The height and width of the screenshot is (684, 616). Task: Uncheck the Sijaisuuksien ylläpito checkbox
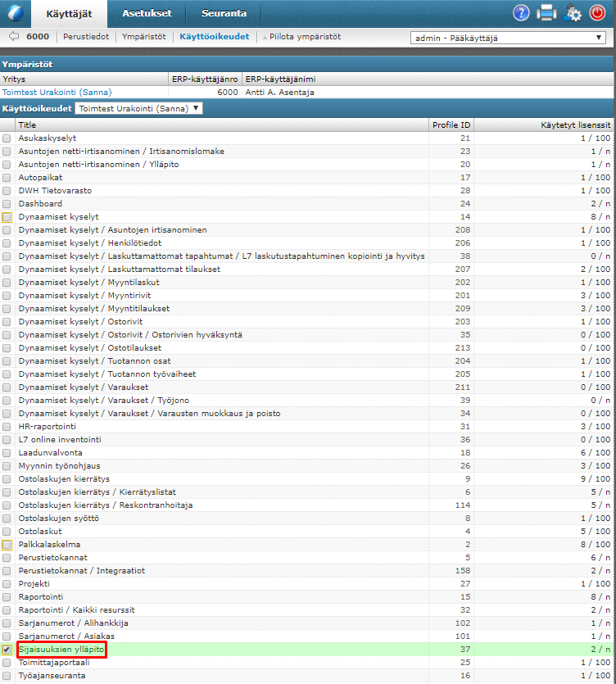(x=7, y=649)
